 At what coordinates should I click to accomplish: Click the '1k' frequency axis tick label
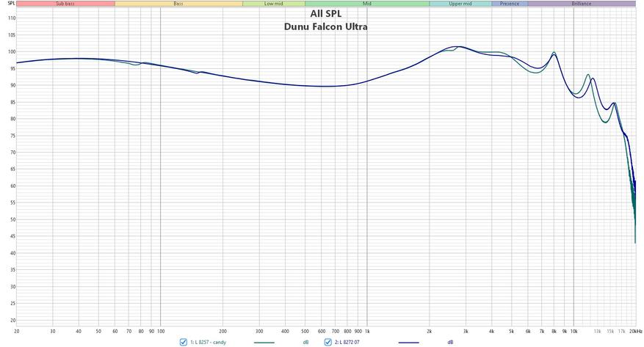point(366,331)
